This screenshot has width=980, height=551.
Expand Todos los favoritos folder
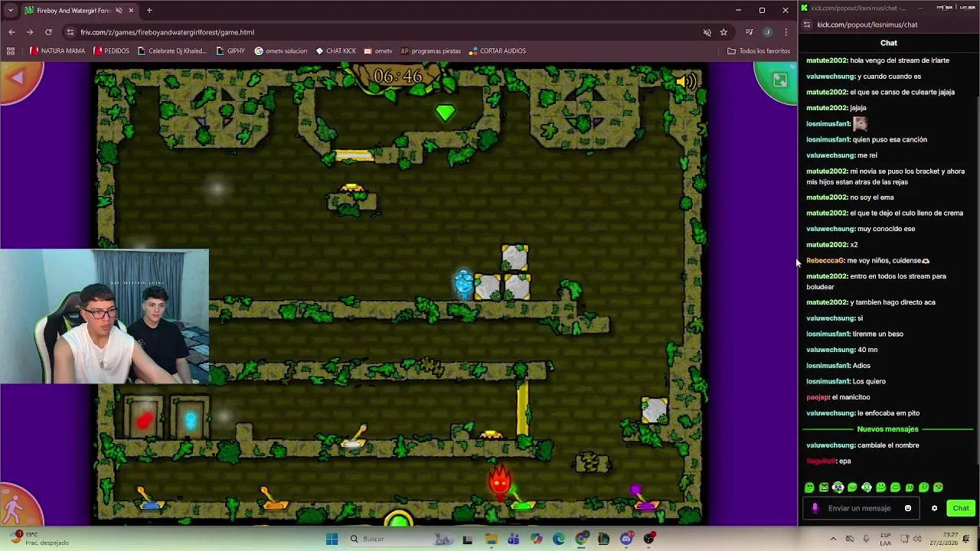point(758,51)
